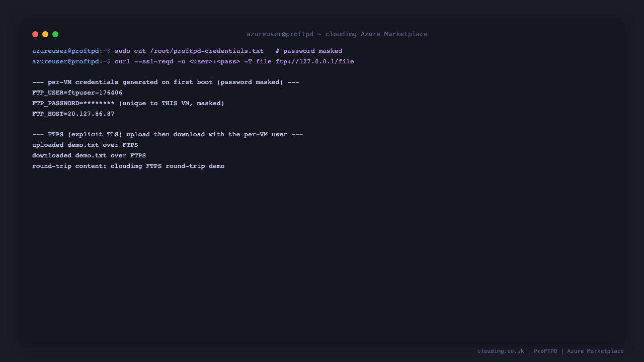
Task: Click the 'curl --ssl-reqd -u <user>:<pass>' command line
Action: click(x=234, y=61)
